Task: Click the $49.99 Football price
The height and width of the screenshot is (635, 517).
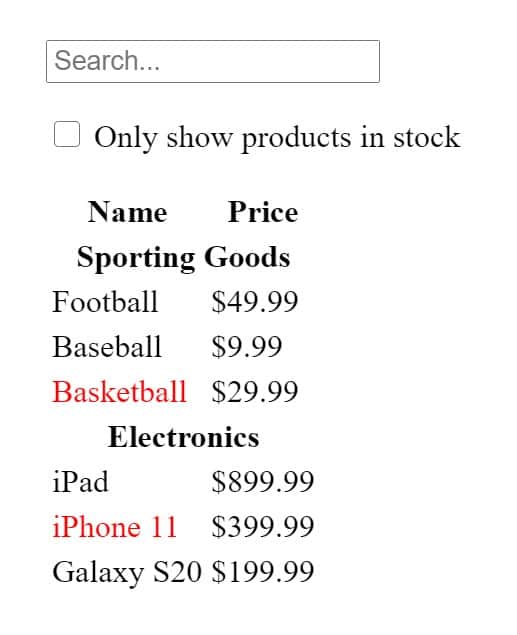Action: click(255, 302)
